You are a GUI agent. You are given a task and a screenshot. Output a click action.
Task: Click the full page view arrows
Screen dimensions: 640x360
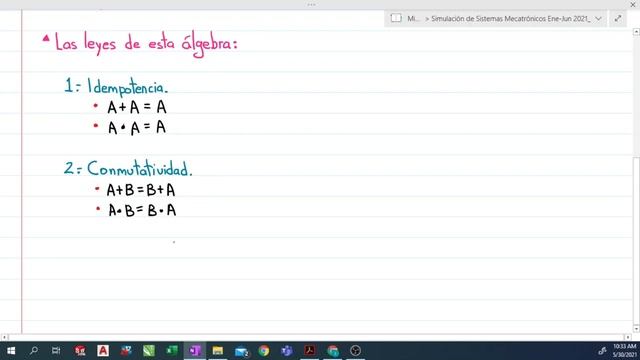(618, 18)
